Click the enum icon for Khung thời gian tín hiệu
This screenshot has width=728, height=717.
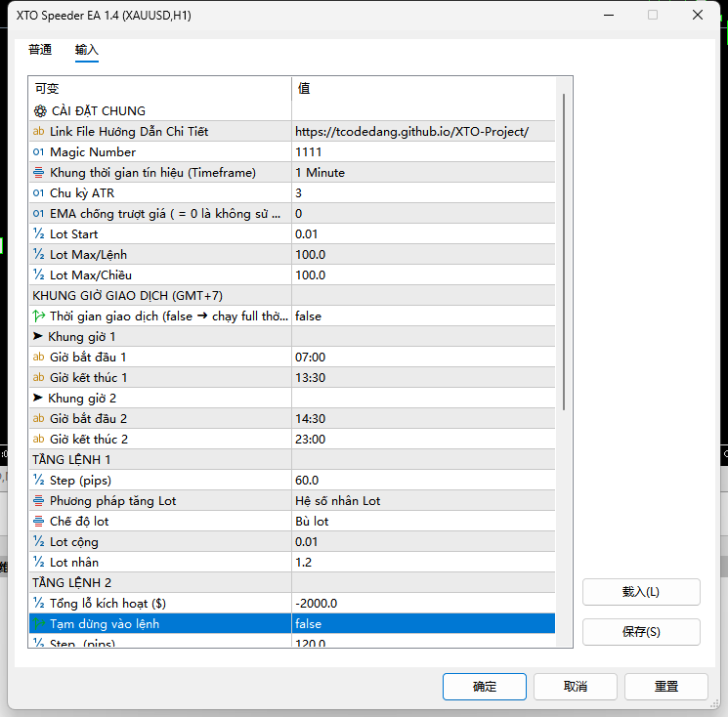pyautogui.click(x=38, y=173)
